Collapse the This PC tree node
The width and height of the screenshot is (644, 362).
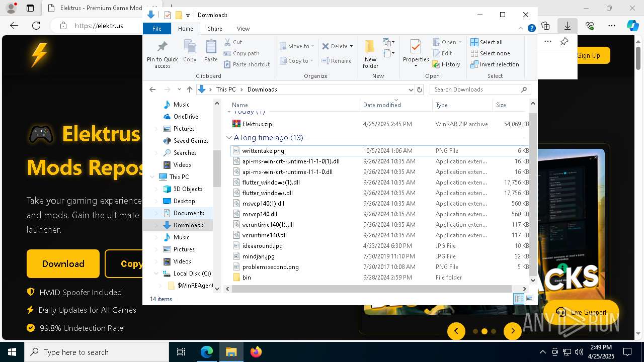point(152,177)
